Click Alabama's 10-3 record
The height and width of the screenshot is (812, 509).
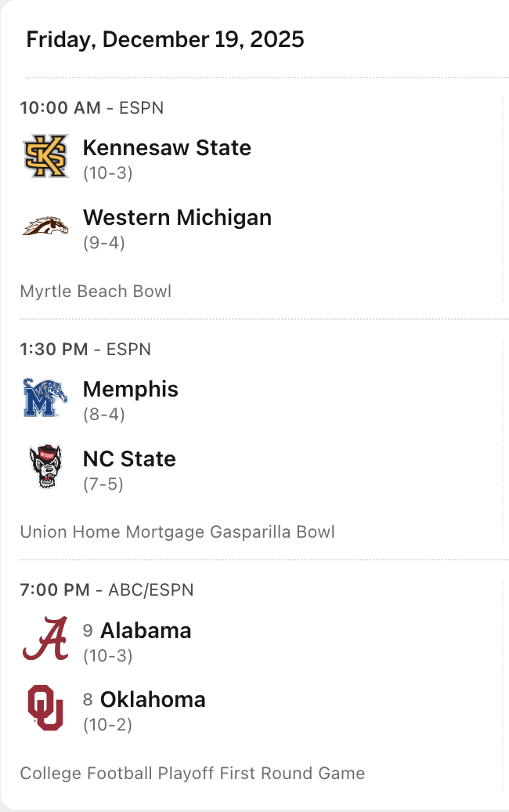[x=108, y=655]
